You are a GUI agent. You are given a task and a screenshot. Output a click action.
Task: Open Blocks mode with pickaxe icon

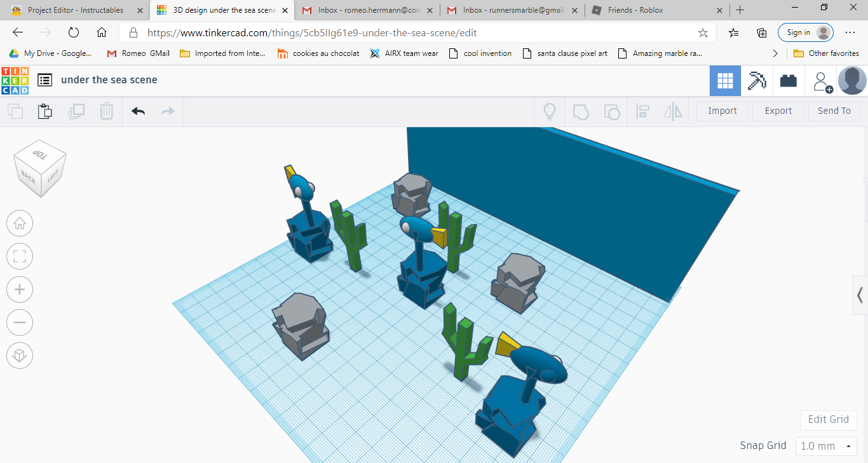pos(757,81)
